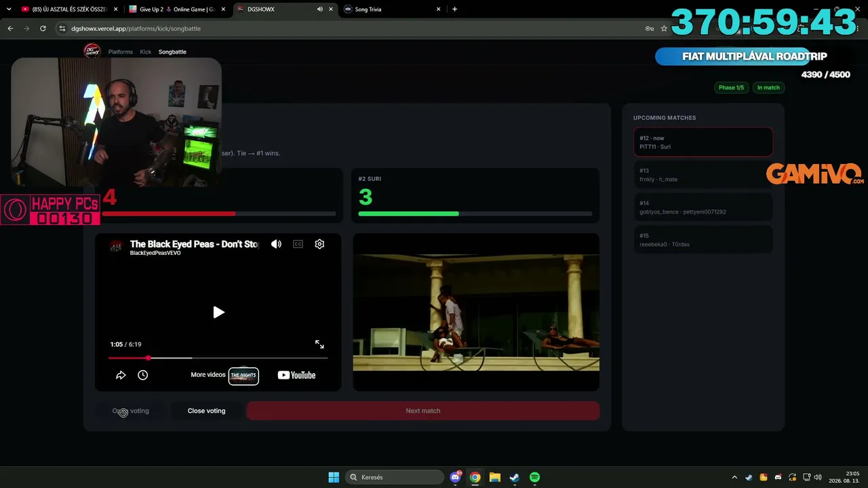Mute the YouTube player volume
868x488 pixels.
pos(276,244)
